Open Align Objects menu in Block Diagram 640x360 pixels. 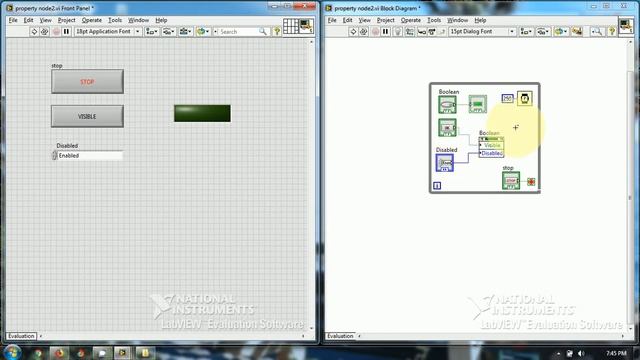[x=526, y=31]
